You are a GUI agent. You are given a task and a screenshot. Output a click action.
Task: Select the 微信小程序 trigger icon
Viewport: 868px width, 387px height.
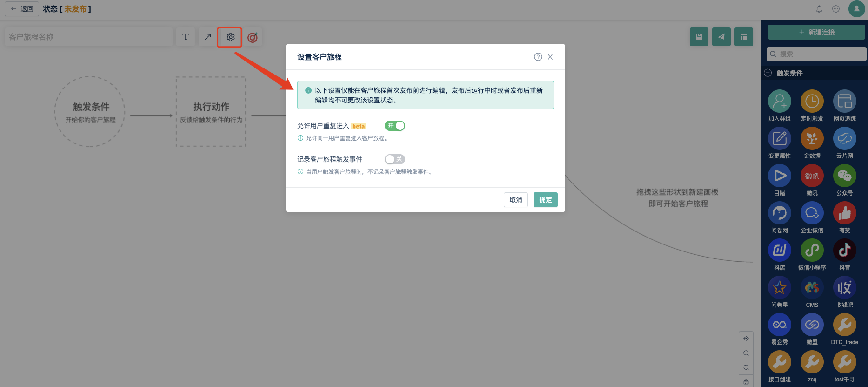point(812,250)
